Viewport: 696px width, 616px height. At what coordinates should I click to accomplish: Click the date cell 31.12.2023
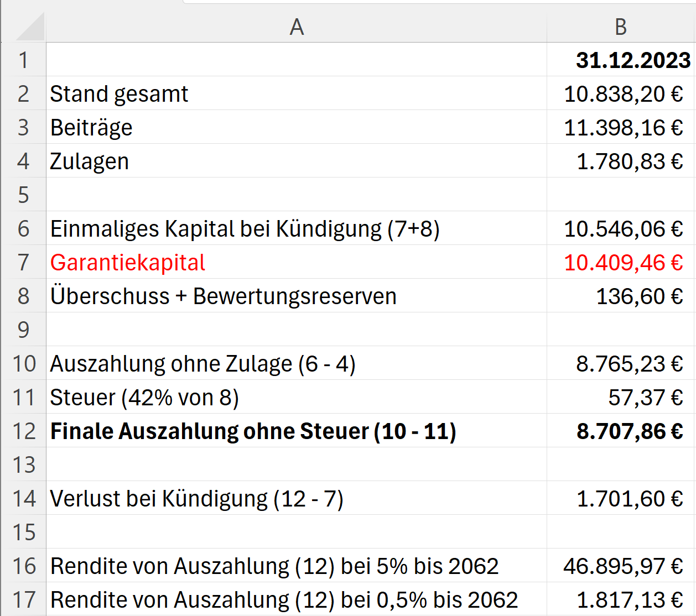click(632, 60)
